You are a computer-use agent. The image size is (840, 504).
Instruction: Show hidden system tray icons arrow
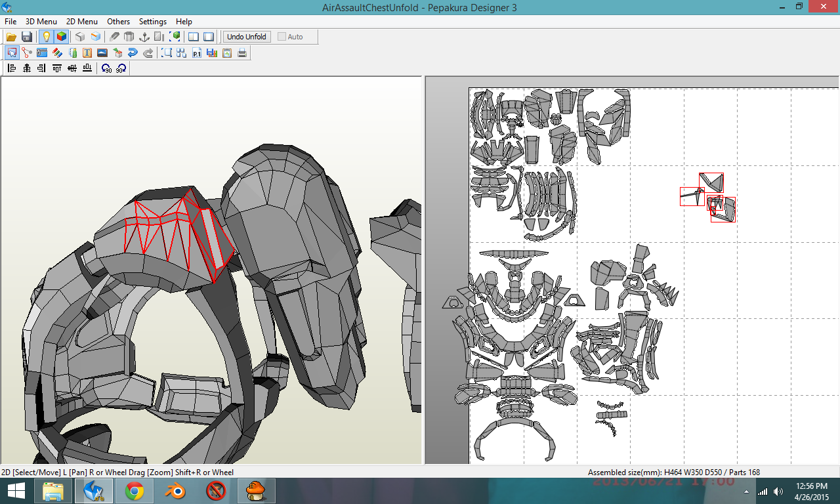[x=746, y=492]
